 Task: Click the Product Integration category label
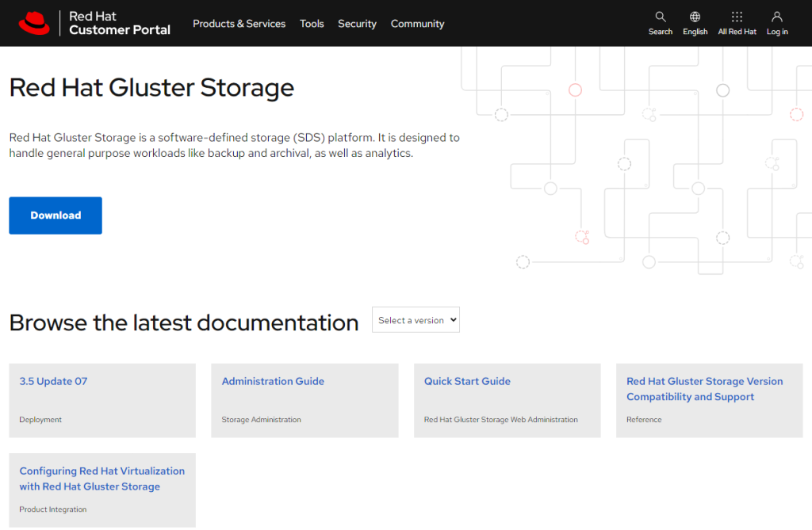click(53, 509)
